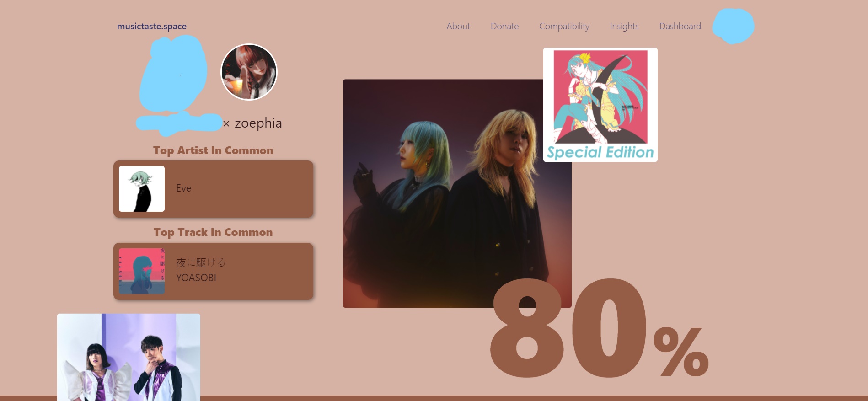Click the blurred profile avatar in navbar
Image resolution: width=868 pixels, height=401 pixels.
734,26
